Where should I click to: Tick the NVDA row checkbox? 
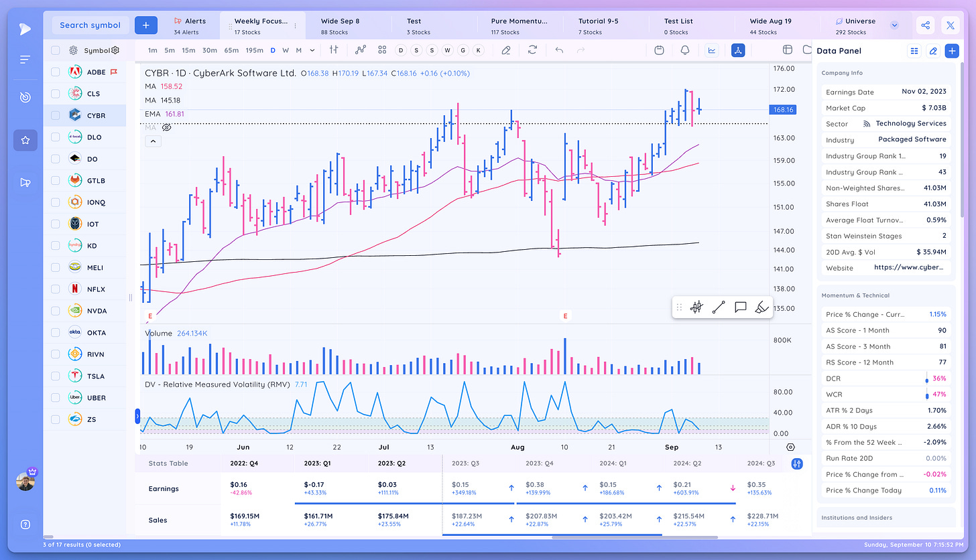(56, 311)
